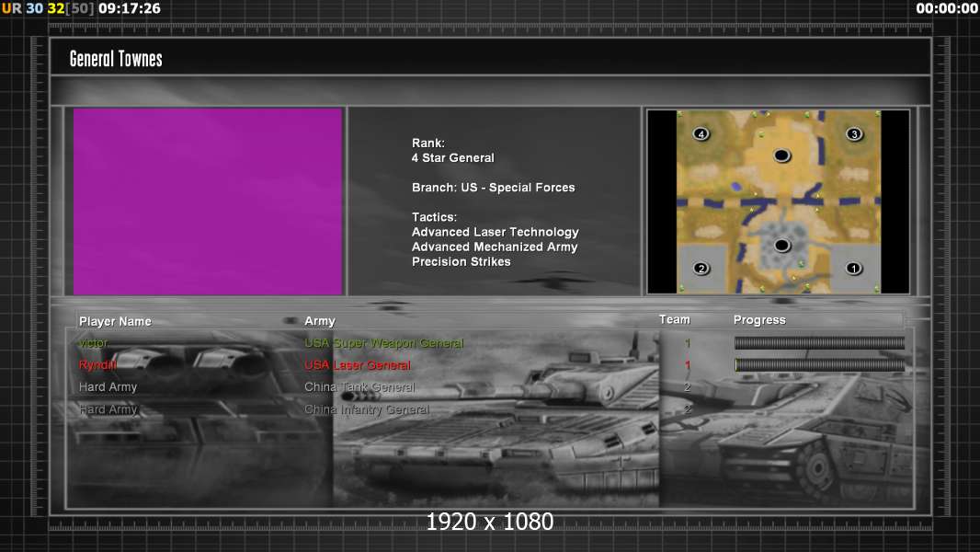The height and width of the screenshot is (552, 980).
Task: Click the UR indicator in top overlay
Action: pyautogui.click(x=11, y=8)
